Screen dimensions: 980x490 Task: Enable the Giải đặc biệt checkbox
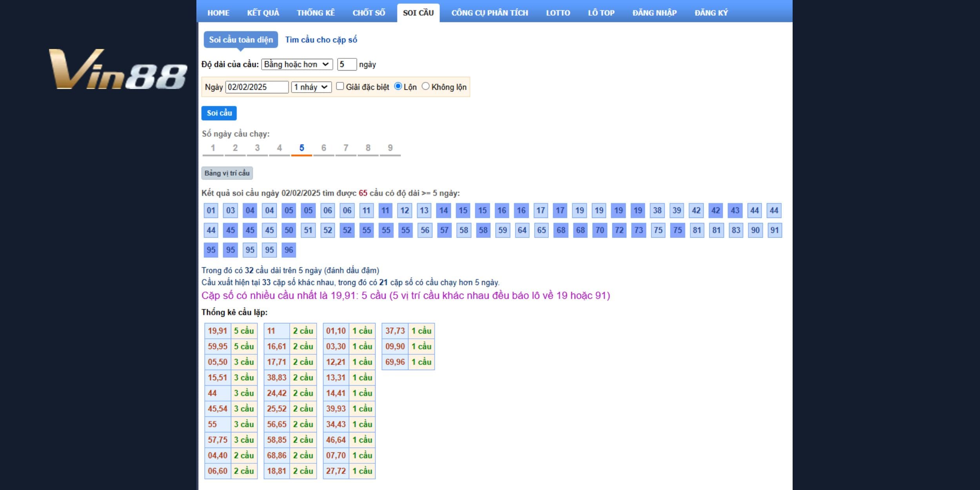pos(340,86)
